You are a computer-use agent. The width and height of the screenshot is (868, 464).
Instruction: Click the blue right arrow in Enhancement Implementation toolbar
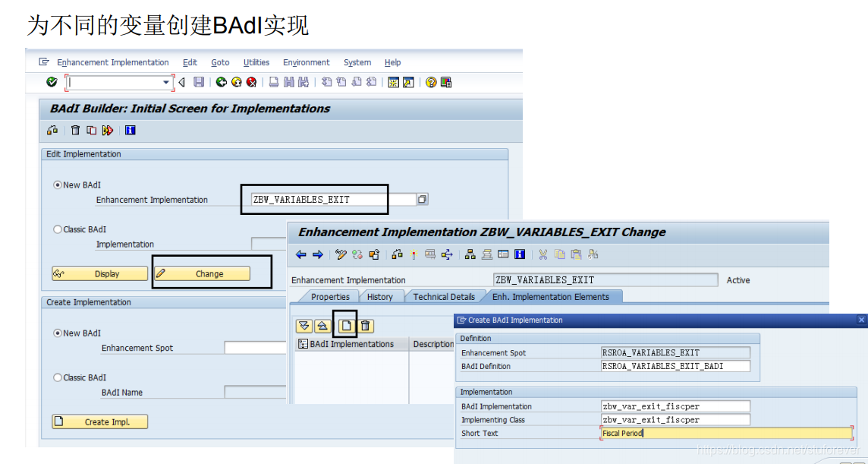coord(317,254)
